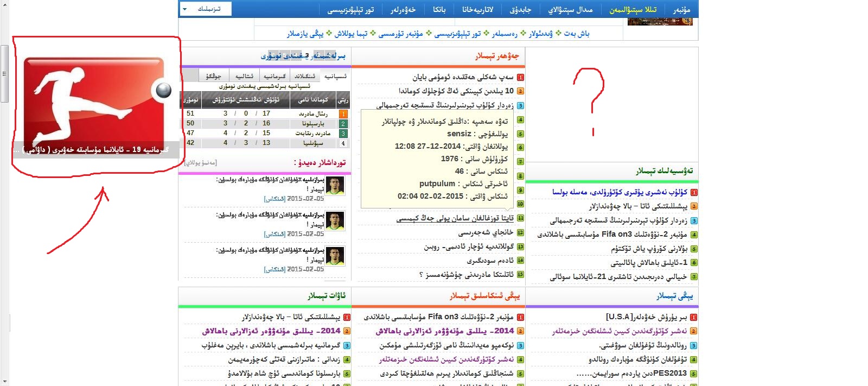Click the green rank 2 badge in the league table
The width and height of the screenshot is (868, 386).
pyautogui.click(x=343, y=124)
